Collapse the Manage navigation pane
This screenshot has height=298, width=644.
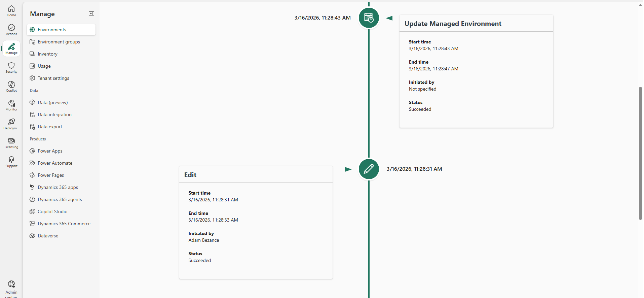click(91, 13)
